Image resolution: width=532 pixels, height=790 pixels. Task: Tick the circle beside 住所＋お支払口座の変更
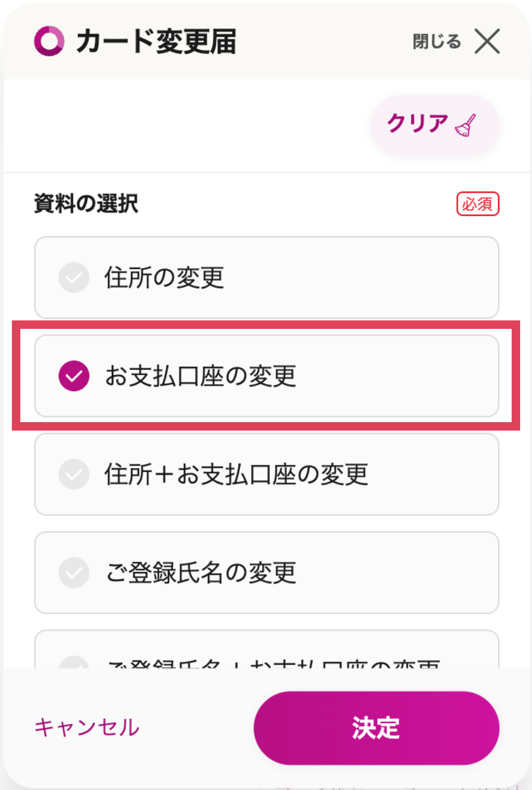pyautogui.click(x=74, y=474)
